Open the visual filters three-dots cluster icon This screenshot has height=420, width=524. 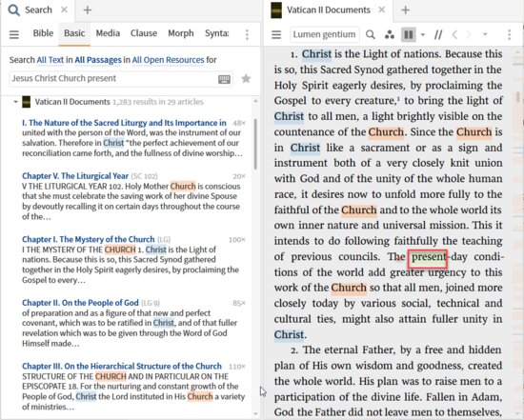tap(390, 34)
